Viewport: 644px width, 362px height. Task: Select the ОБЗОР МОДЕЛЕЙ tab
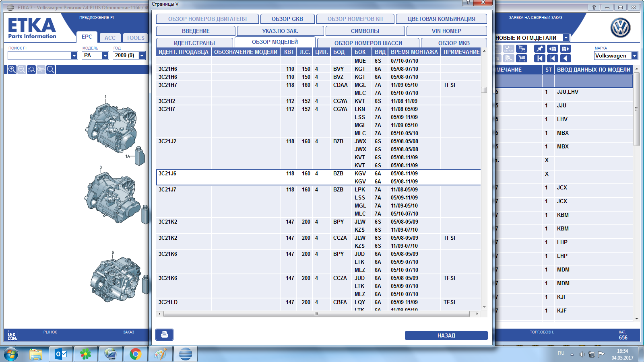pos(275,42)
